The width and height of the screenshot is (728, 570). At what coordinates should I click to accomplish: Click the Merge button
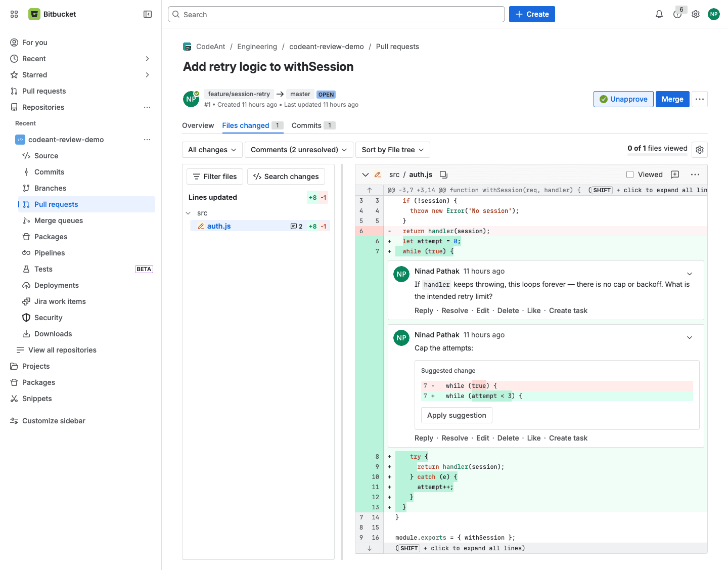pos(672,99)
